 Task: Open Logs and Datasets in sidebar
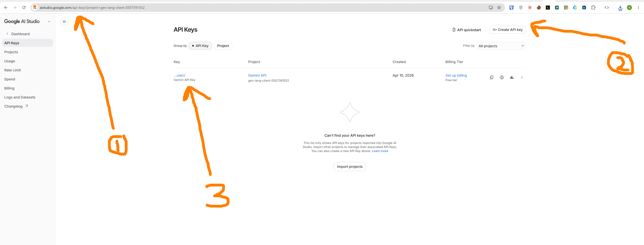click(20, 97)
